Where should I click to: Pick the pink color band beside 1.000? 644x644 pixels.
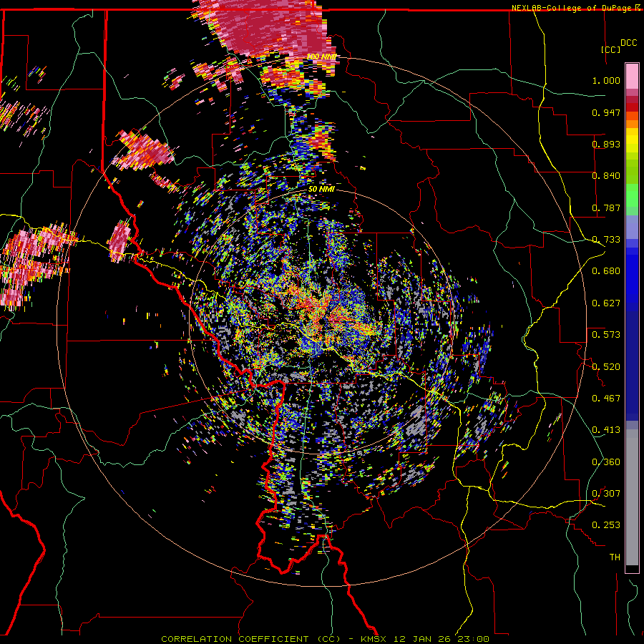pos(632,77)
